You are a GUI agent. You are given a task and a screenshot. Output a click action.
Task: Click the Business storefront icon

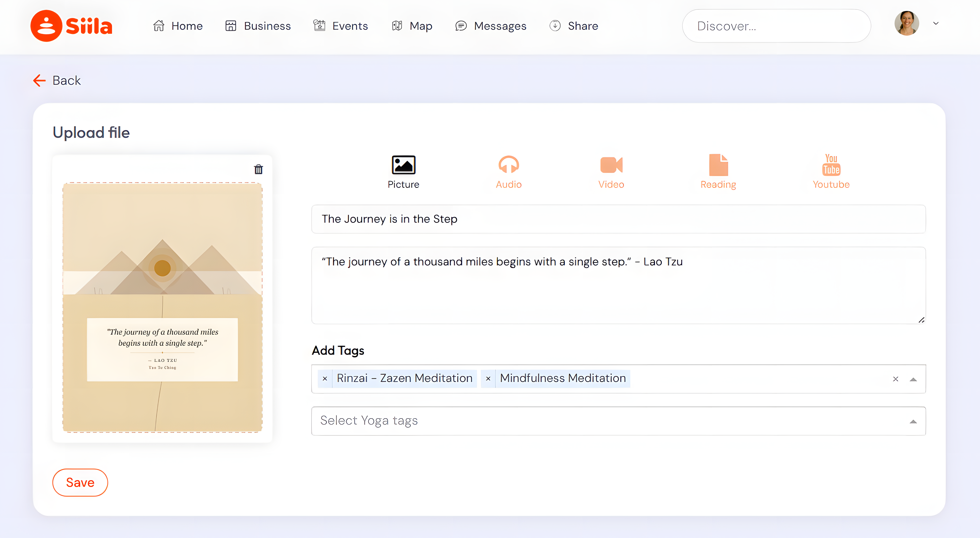pyautogui.click(x=231, y=26)
